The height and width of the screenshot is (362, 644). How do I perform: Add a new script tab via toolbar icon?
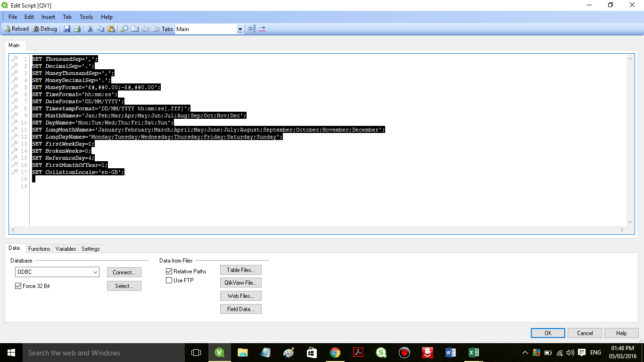[135, 29]
